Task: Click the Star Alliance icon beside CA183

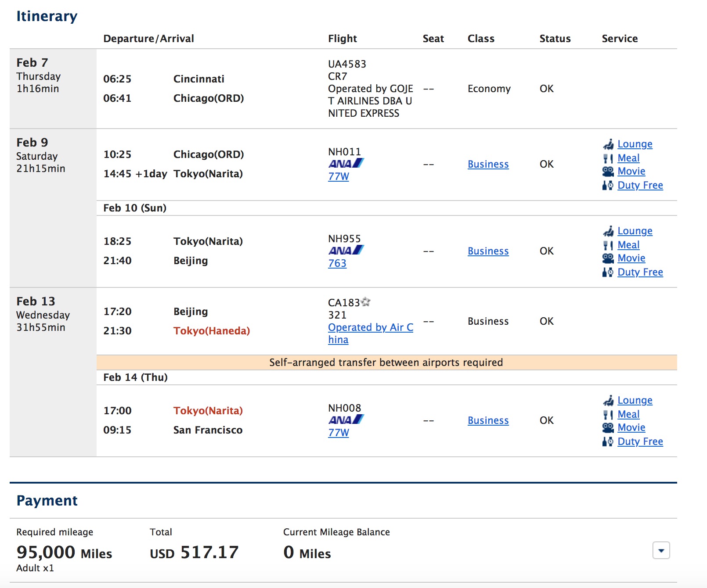Action: pyautogui.click(x=365, y=302)
